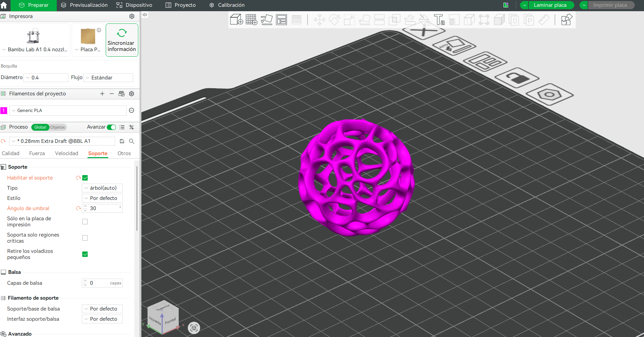The image size is (644, 337).
Task: Uncheck Retire los voladizos pequeños
Action: tap(85, 254)
